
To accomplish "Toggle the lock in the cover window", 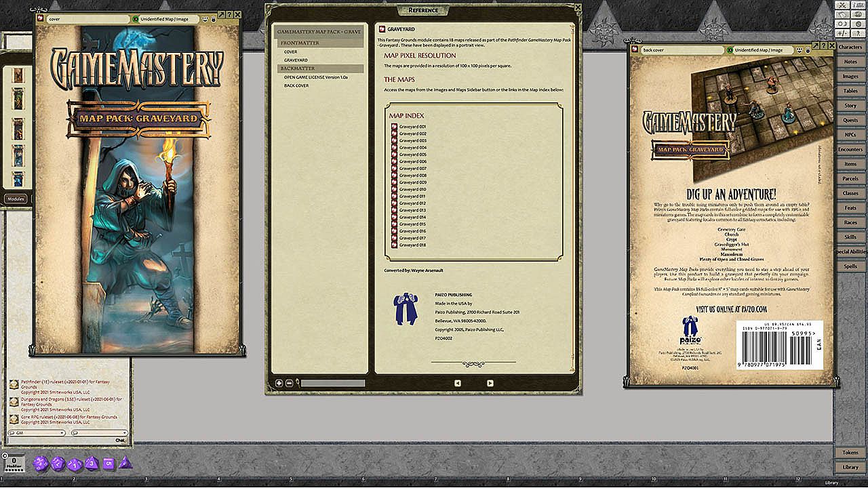I will point(213,19).
